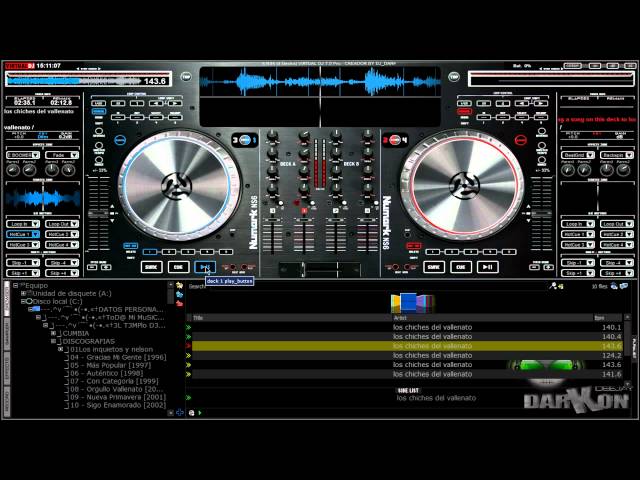This screenshot has height=480, width=640.
Task: Click right deck sampler pad 4
Action: (x=490, y=252)
